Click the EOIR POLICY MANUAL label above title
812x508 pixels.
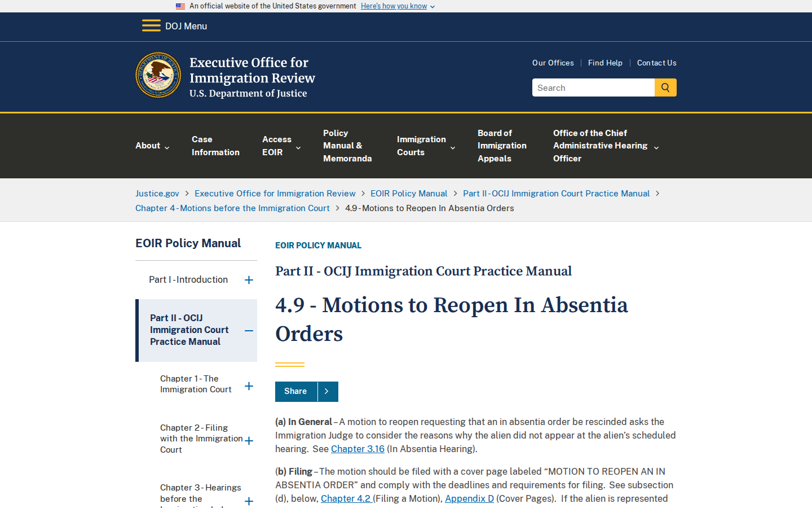(318, 245)
